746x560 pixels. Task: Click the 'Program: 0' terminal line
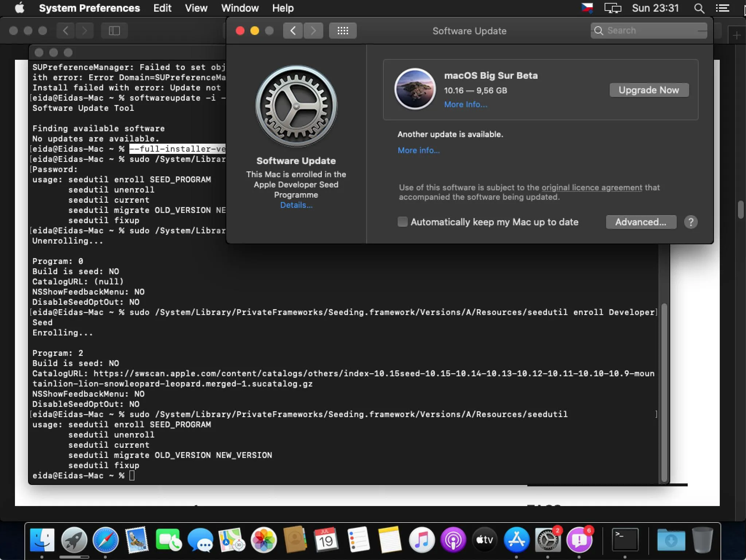coord(58,261)
